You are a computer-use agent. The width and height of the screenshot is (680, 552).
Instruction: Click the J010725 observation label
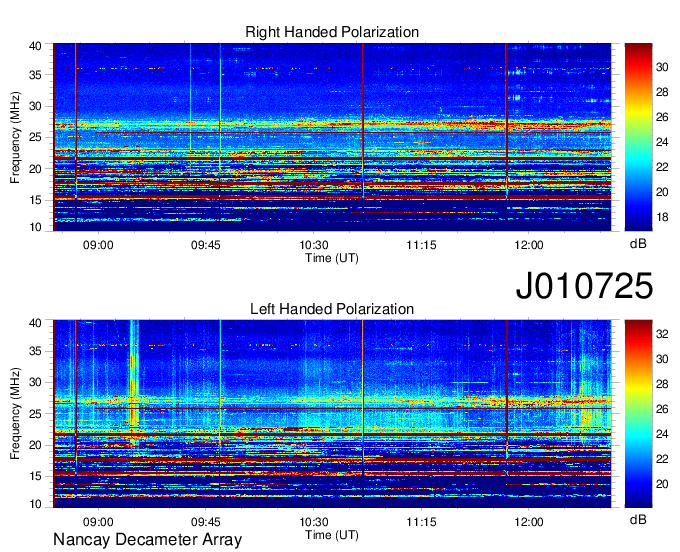coord(584,286)
